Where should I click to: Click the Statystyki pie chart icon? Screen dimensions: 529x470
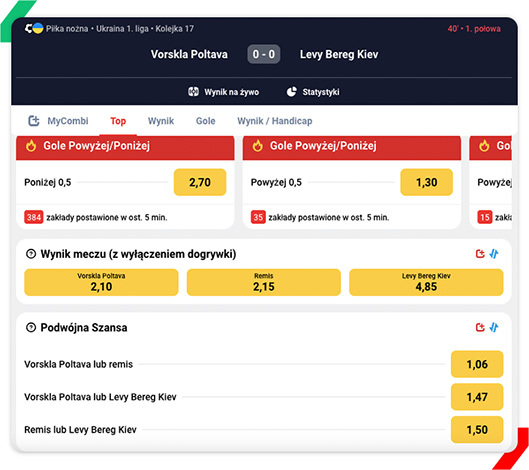coord(291,92)
